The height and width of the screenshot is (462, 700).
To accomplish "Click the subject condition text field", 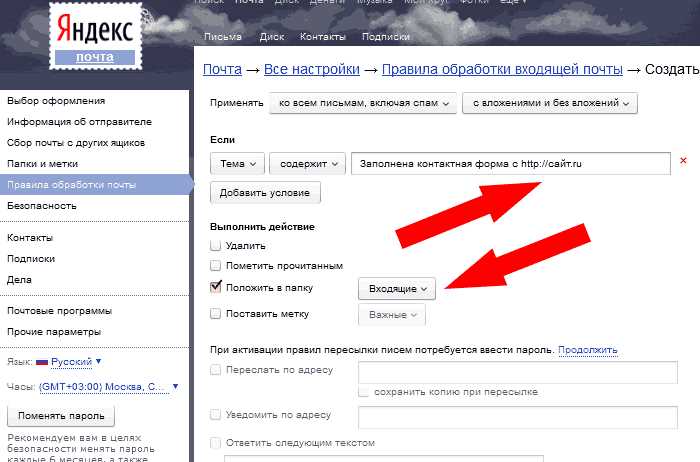I will (510, 163).
